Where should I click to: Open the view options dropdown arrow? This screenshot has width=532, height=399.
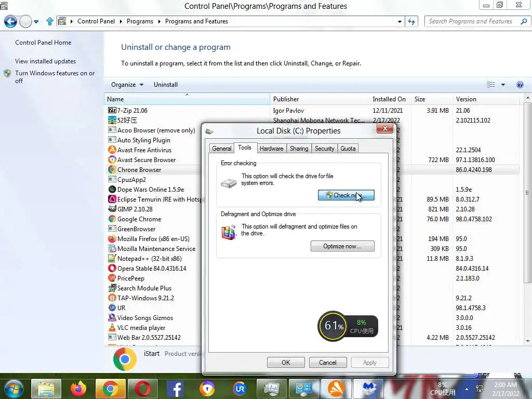503,85
